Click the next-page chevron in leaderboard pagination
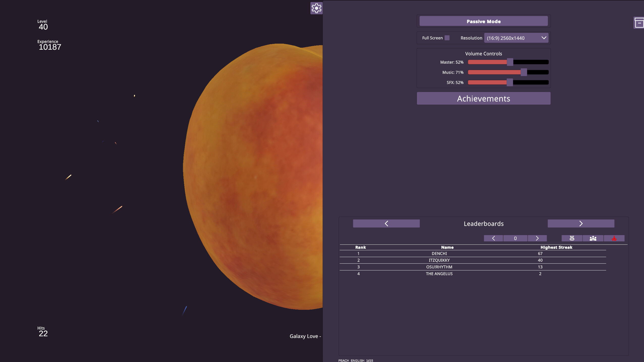The width and height of the screenshot is (644, 362). pyautogui.click(x=537, y=238)
